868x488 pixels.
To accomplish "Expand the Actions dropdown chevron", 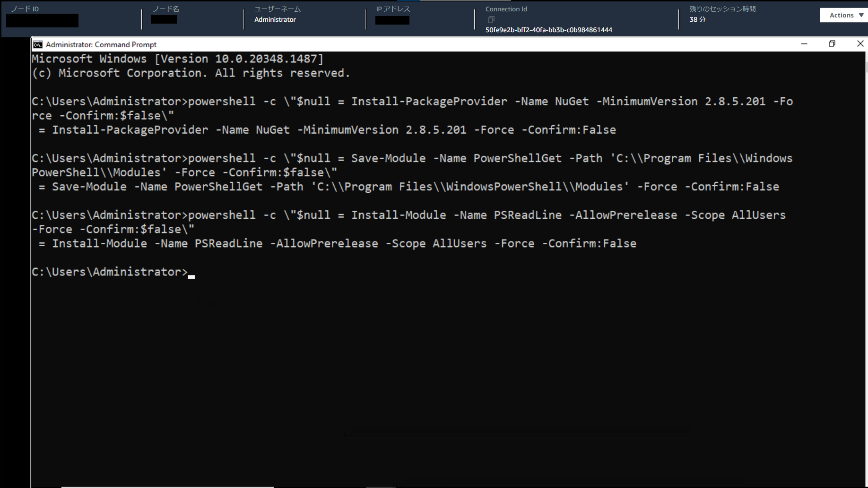I will [859, 15].
